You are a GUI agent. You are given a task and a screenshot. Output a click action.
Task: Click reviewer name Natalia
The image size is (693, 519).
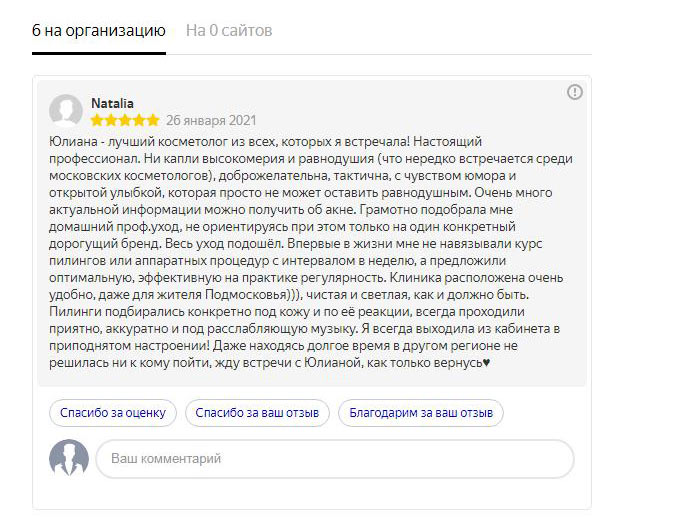coord(112,103)
